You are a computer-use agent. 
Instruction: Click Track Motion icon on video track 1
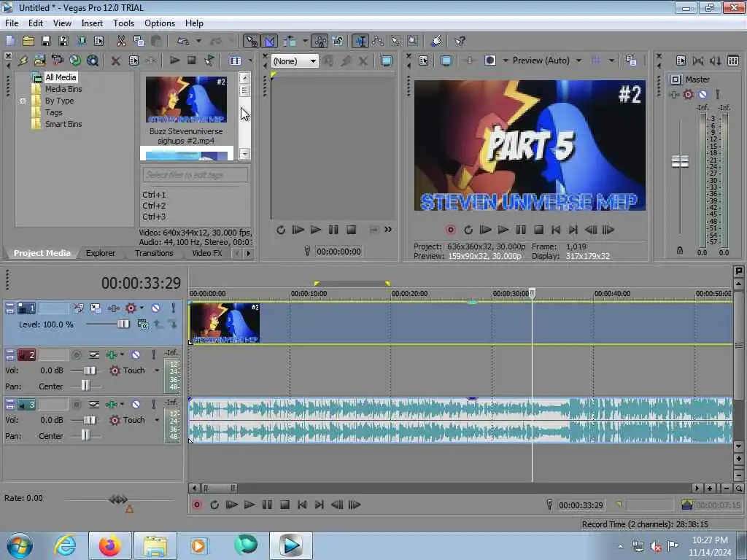[x=96, y=308]
